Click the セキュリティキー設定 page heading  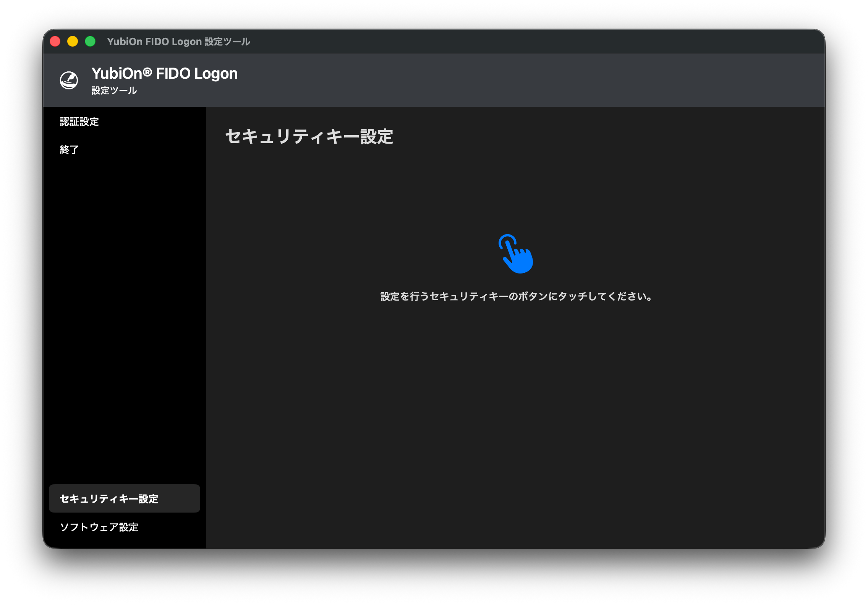point(309,136)
